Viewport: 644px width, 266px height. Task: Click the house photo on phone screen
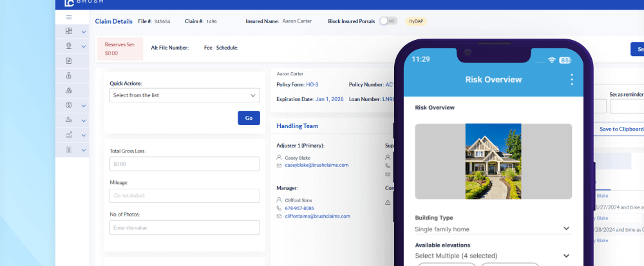point(493,161)
